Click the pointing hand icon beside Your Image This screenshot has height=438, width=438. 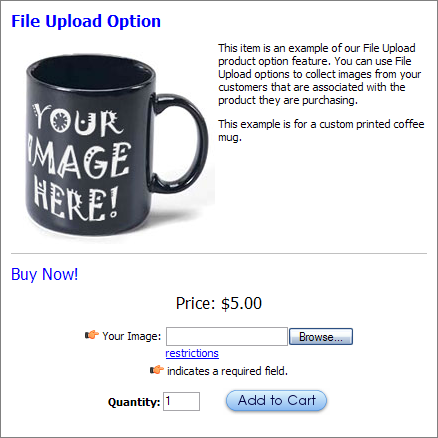coord(92,335)
